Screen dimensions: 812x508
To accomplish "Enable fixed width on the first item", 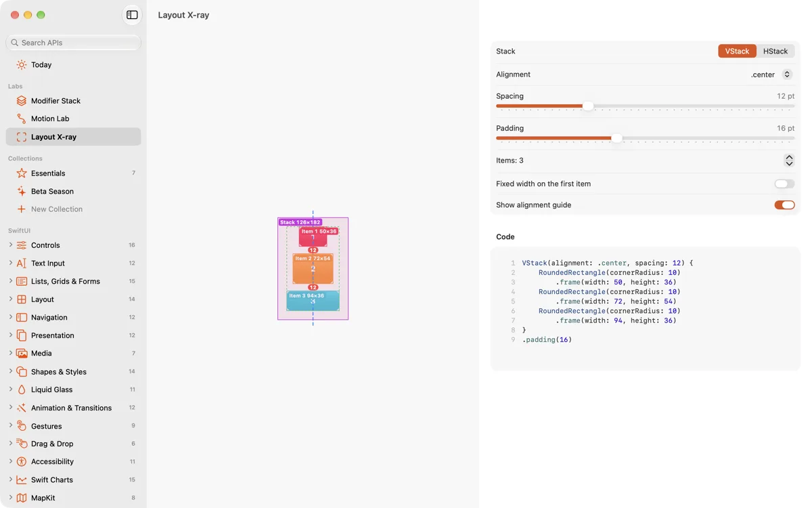I will [784, 184].
